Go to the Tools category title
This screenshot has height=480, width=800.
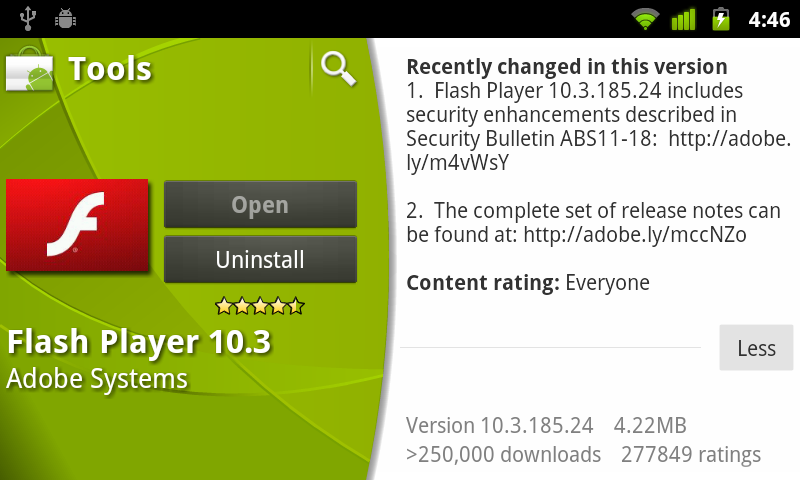tap(110, 69)
